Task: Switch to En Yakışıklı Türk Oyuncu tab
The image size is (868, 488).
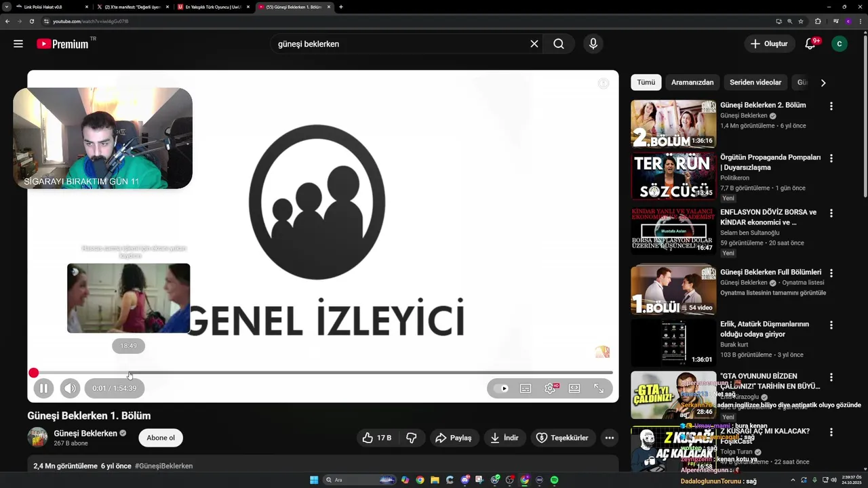Action: (x=214, y=7)
